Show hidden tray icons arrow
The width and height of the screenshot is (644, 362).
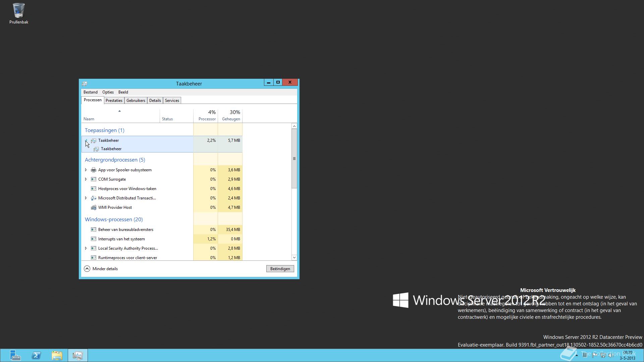pyautogui.click(x=577, y=355)
